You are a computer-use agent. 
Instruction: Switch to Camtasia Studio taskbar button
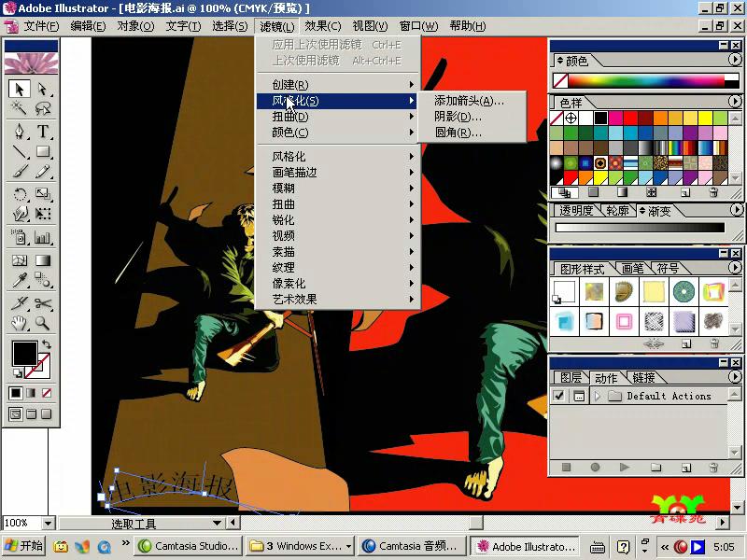point(189,546)
